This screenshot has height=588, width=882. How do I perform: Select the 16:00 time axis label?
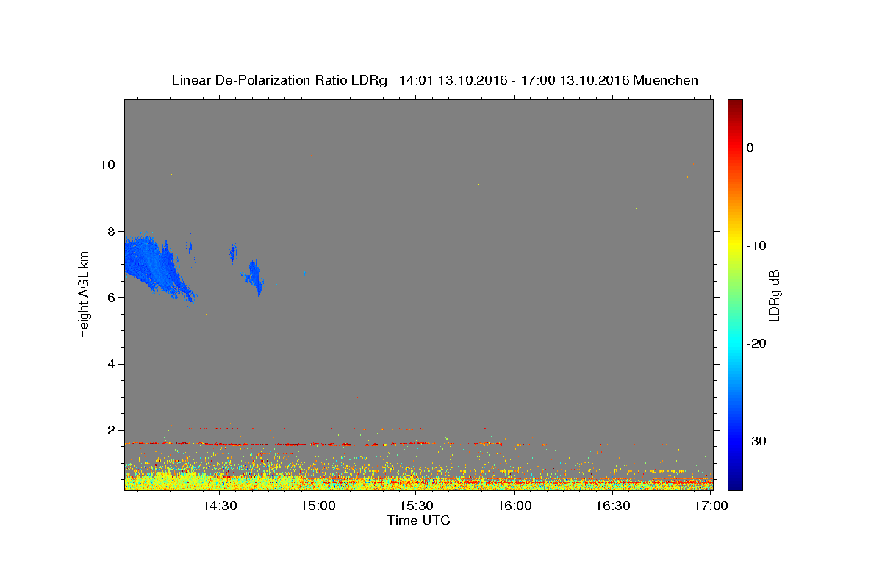click(x=514, y=506)
